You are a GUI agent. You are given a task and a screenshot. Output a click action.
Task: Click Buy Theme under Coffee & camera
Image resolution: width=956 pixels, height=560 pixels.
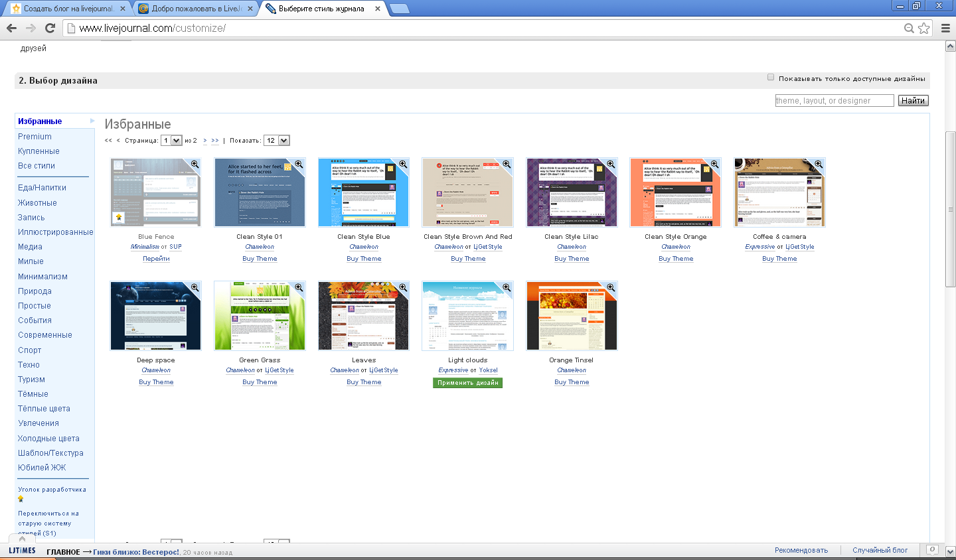[x=779, y=259]
